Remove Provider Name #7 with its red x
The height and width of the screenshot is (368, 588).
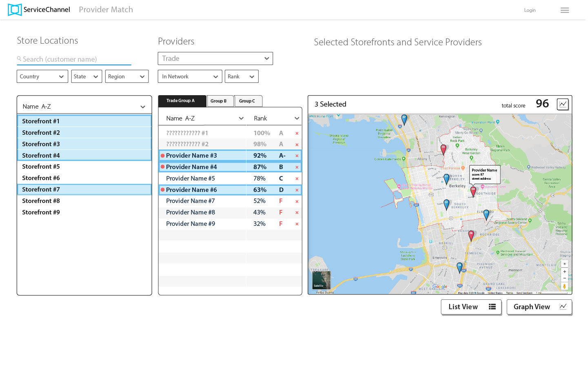coord(297,201)
